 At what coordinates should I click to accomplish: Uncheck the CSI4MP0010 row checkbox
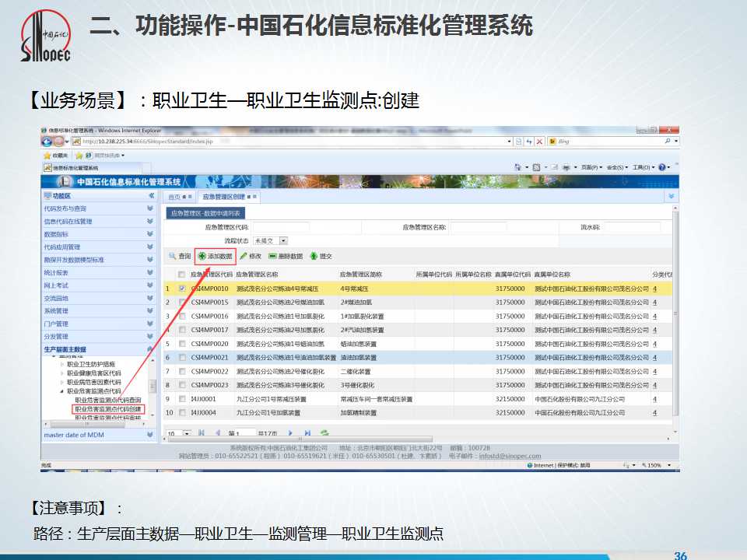coord(182,289)
